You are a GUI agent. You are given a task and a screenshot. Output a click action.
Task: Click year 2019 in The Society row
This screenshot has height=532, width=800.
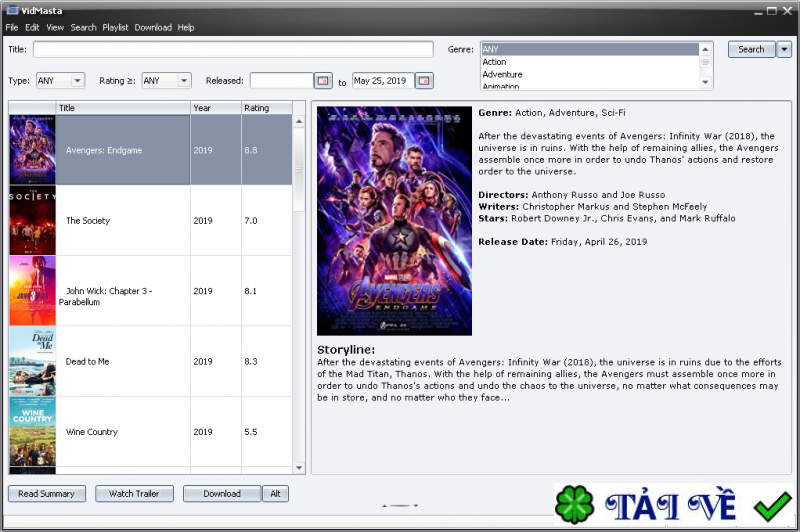(x=203, y=221)
